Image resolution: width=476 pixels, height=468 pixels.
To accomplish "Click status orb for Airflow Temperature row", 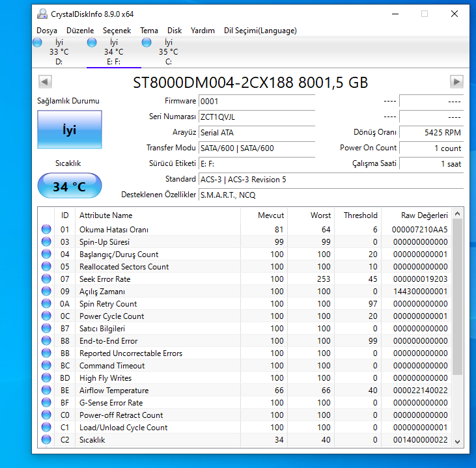I will [x=46, y=390].
